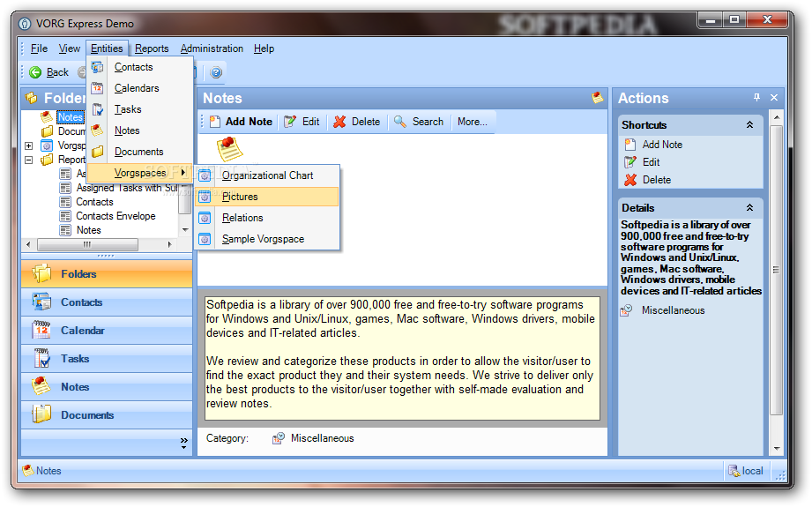This screenshot has width=812, height=507.
Task: Open the File menu
Action: tap(39, 48)
